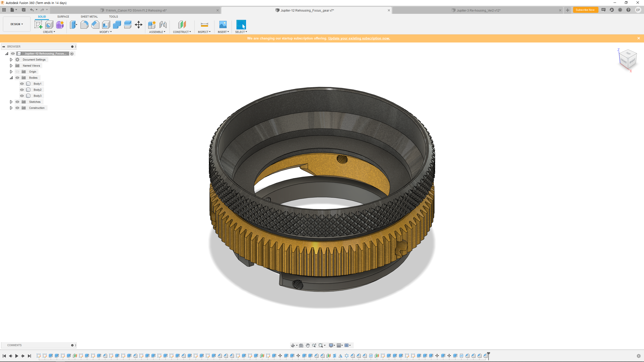The height and width of the screenshot is (362, 644).
Task: Expand the Sketches folder
Action: (x=11, y=102)
